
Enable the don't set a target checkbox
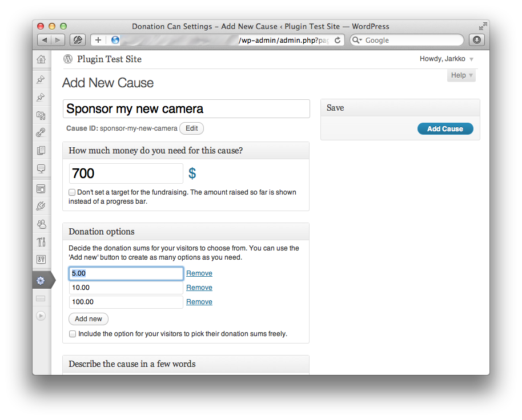pyautogui.click(x=72, y=192)
